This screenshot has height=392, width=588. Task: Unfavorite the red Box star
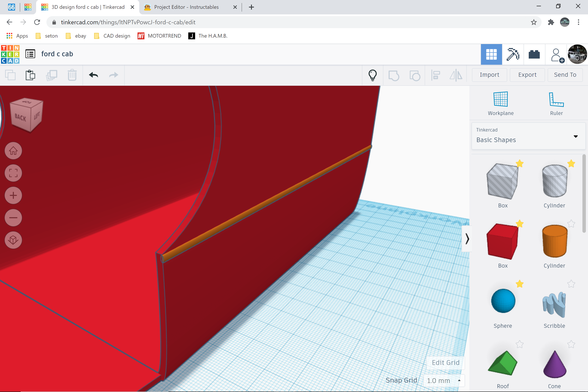pyautogui.click(x=519, y=224)
